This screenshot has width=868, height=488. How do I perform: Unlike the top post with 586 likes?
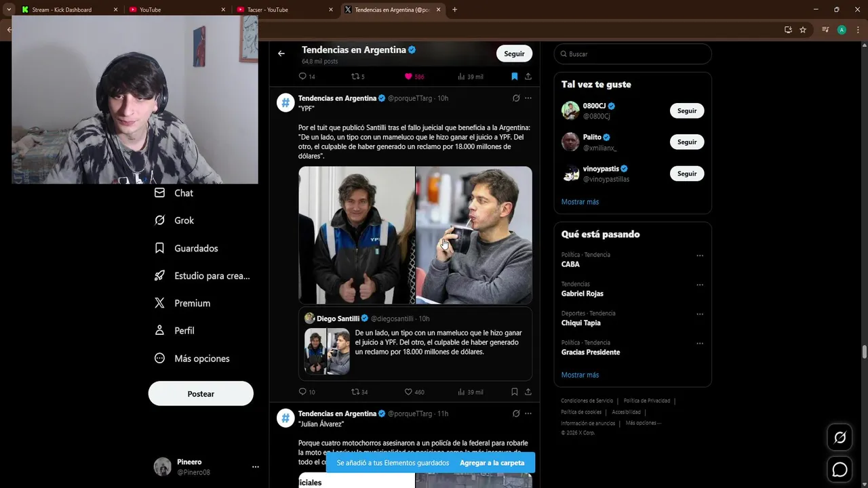point(414,77)
